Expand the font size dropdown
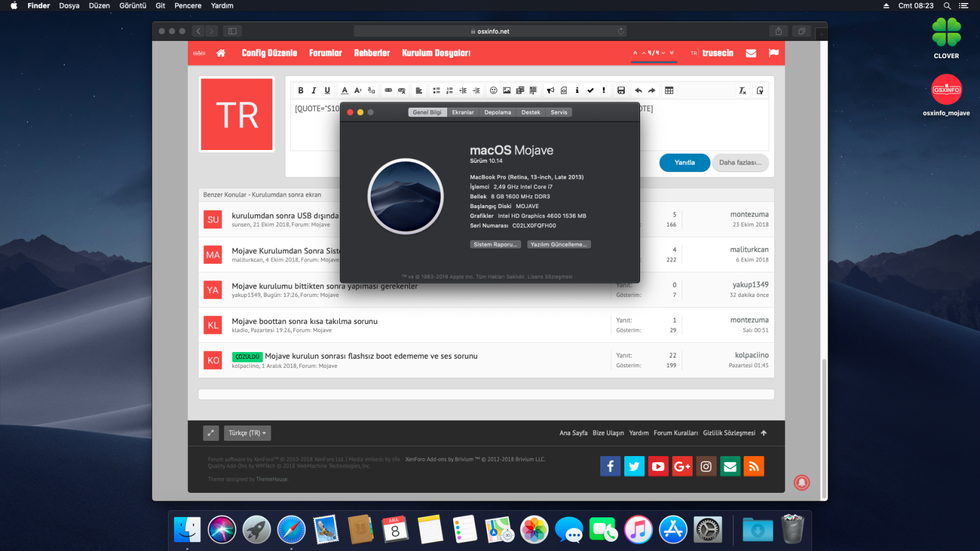The image size is (980, 551). 358,91
